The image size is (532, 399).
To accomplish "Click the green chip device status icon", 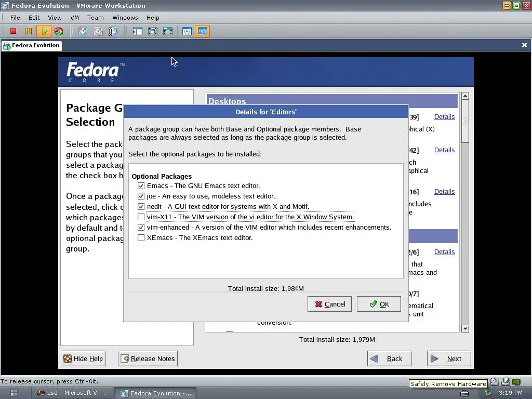I will point(516,382).
